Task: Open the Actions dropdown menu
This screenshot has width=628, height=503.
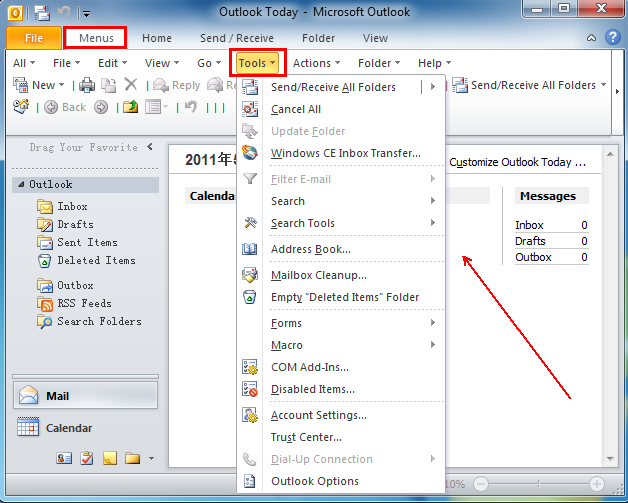Action: [x=316, y=63]
